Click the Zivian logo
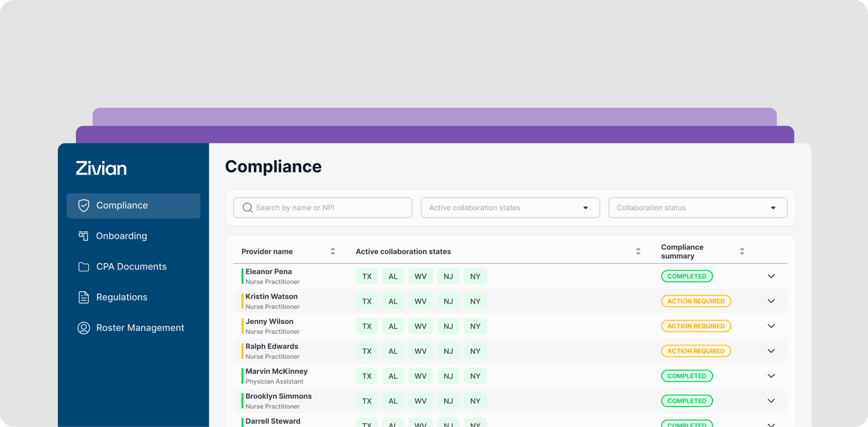The height and width of the screenshot is (427, 868). [101, 168]
